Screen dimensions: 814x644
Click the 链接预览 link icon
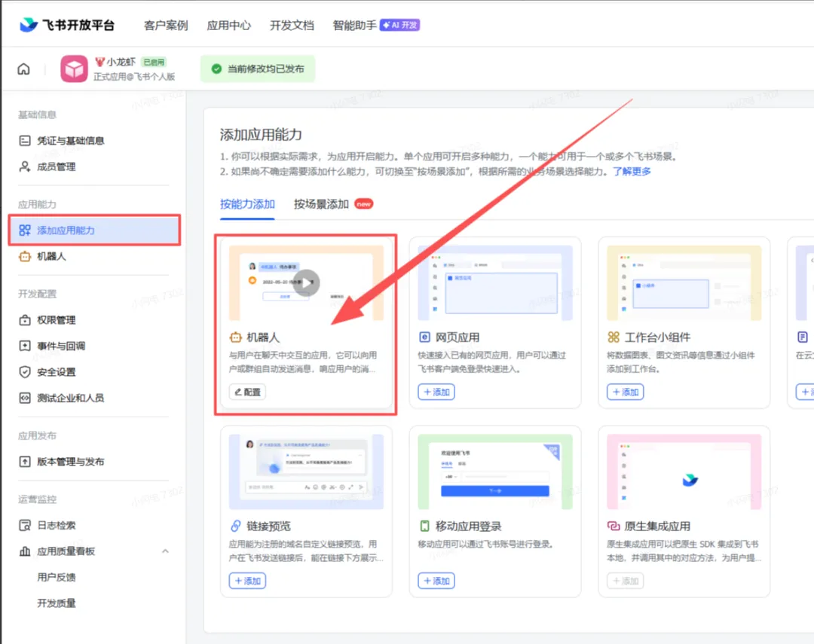coord(235,526)
